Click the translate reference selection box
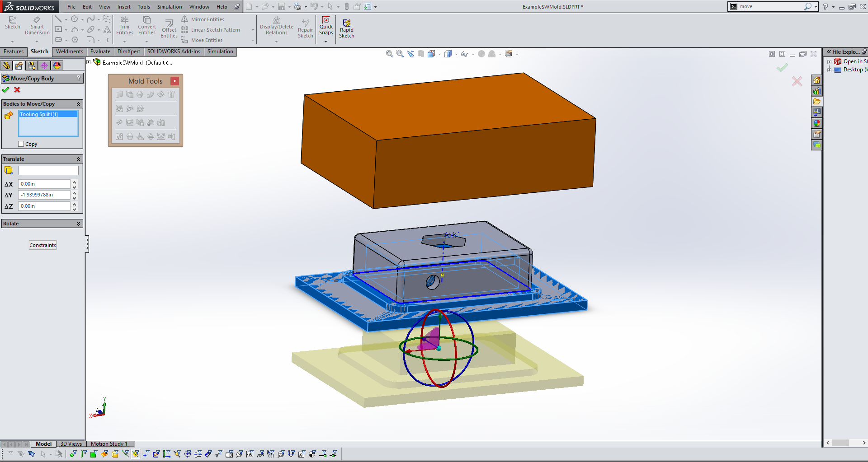This screenshot has width=868, height=462. (48, 170)
